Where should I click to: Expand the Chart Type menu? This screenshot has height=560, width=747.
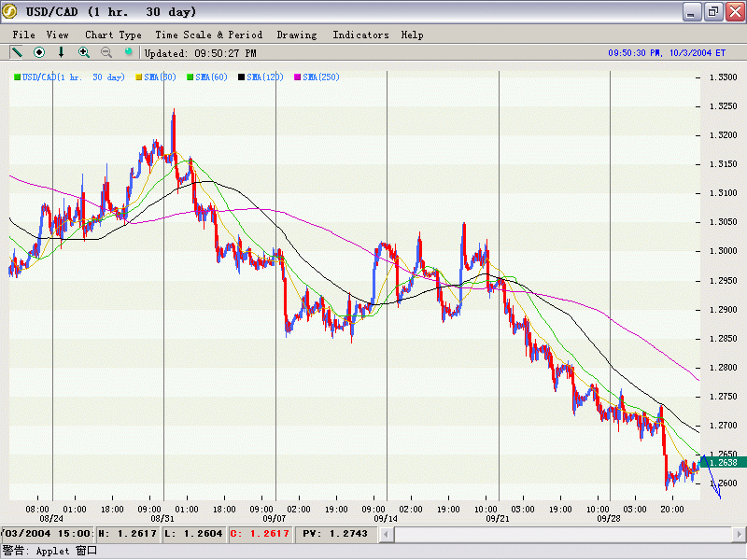[113, 35]
